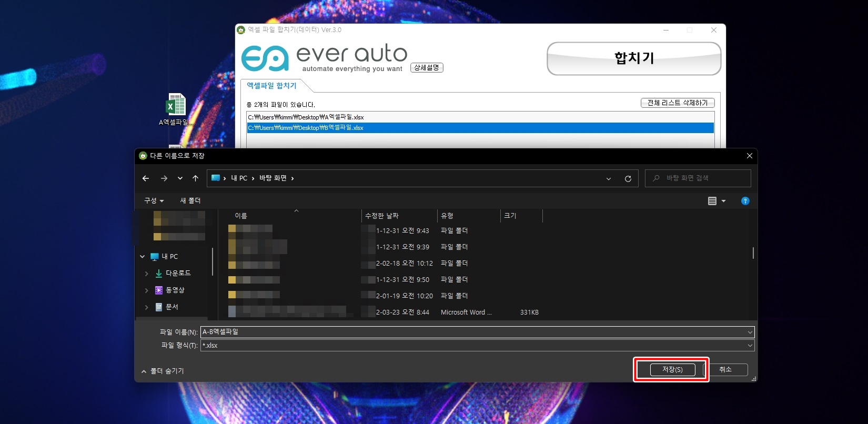The width and height of the screenshot is (868, 424).
Task: Click 전체 리스트 삭제하기 button
Action: point(678,103)
